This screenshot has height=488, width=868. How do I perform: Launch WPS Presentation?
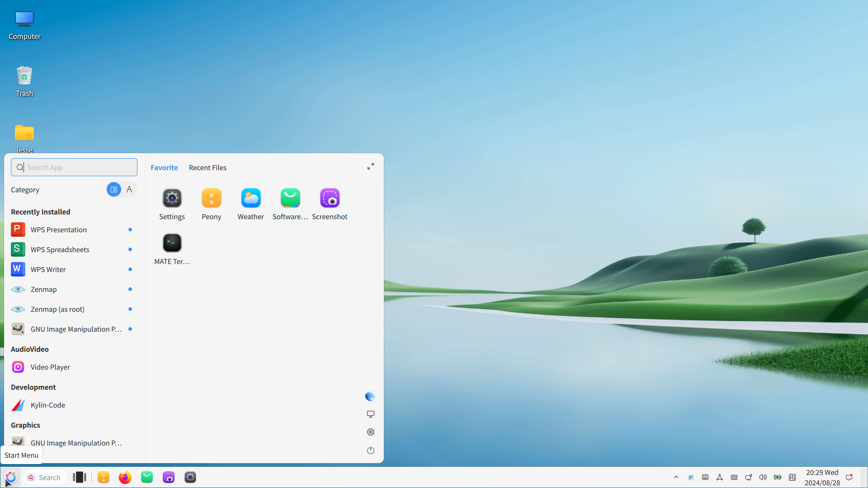[x=73, y=230]
